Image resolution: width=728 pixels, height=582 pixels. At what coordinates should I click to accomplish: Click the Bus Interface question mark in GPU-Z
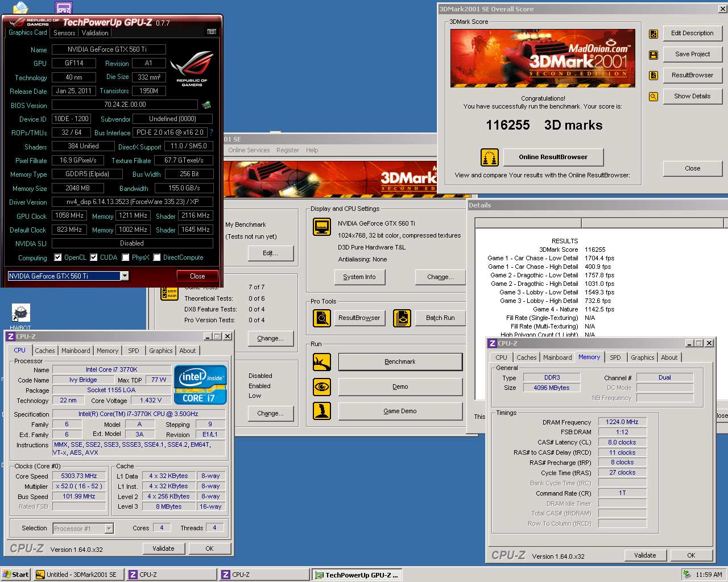pyautogui.click(x=211, y=132)
